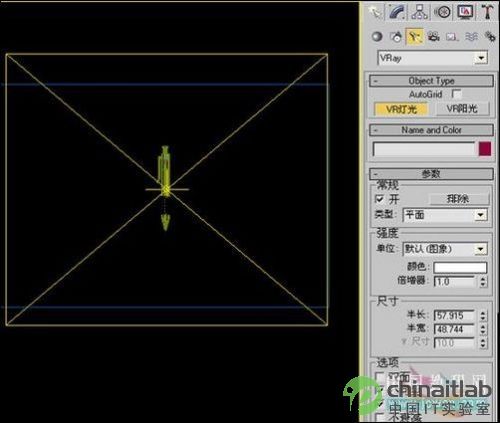Open the Motion panel tab

(x=442, y=12)
